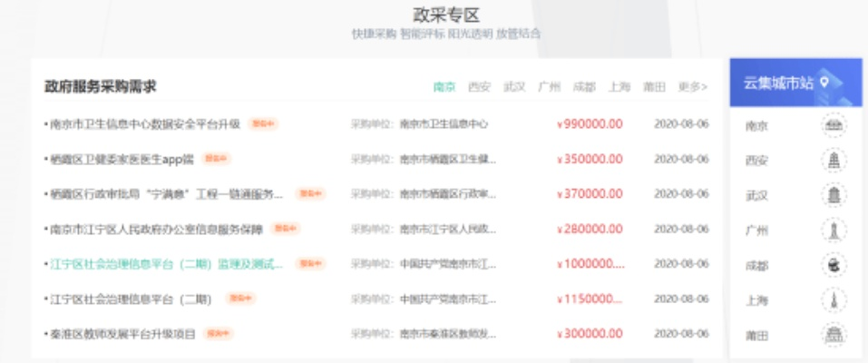Open 南京市江宁区人民政府办公室信息服务保障 project
This screenshot has width=868, height=363.
(157, 229)
